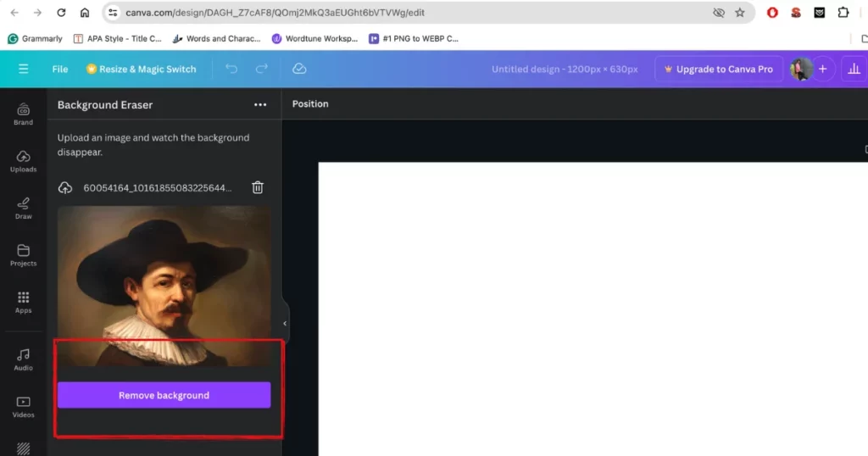The width and height of the screenshot is (868, 456).
Task: Open APA Style bookmark
Action: (x=117, y=39)
